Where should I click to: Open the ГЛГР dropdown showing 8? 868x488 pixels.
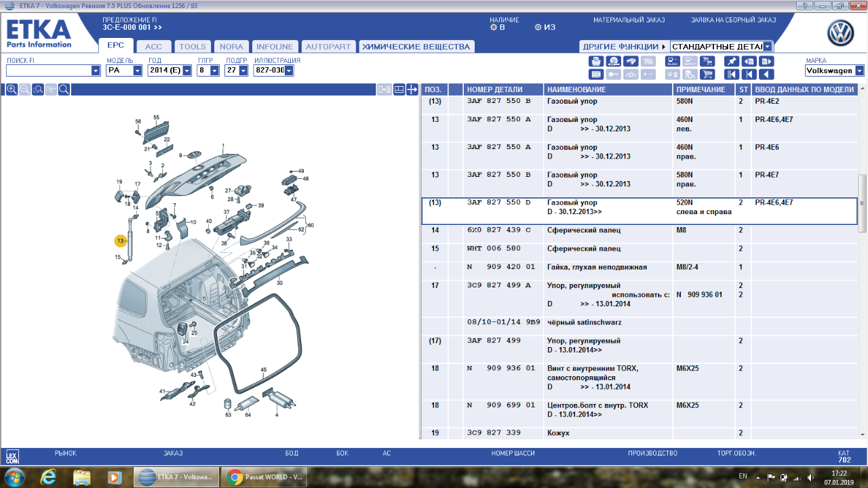214,70
